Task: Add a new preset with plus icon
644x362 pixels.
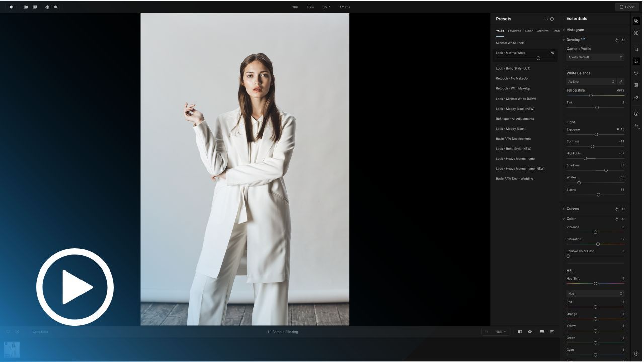Action: (x=552, y=19)
